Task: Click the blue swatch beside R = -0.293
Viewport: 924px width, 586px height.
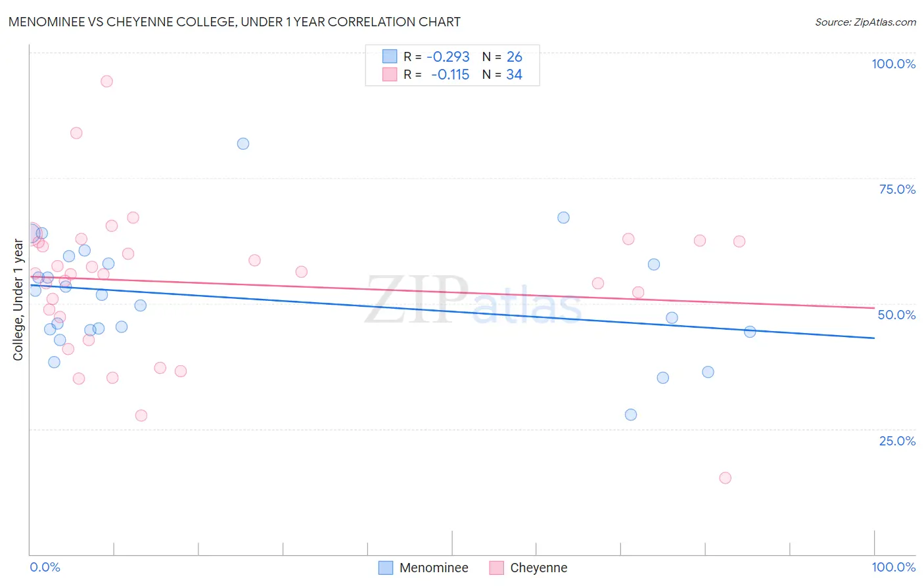Action: coord(390,56)
